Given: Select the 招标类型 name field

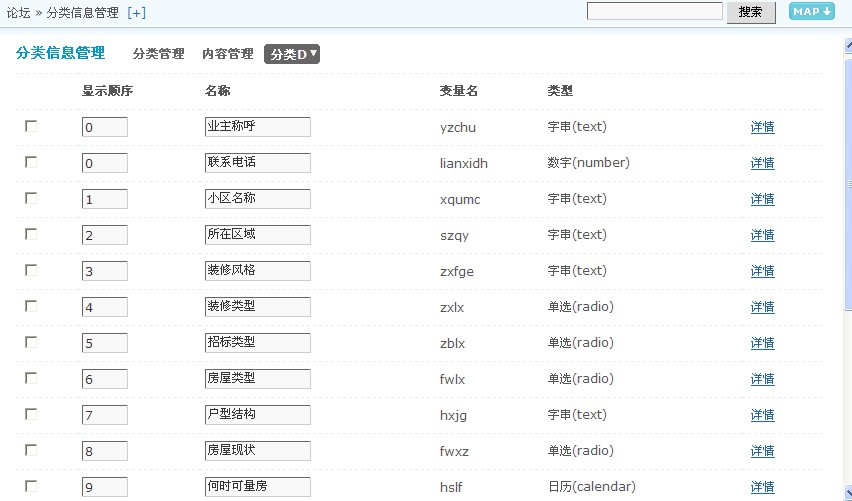Looking at the screenshot, I should [x=258, y=343].
